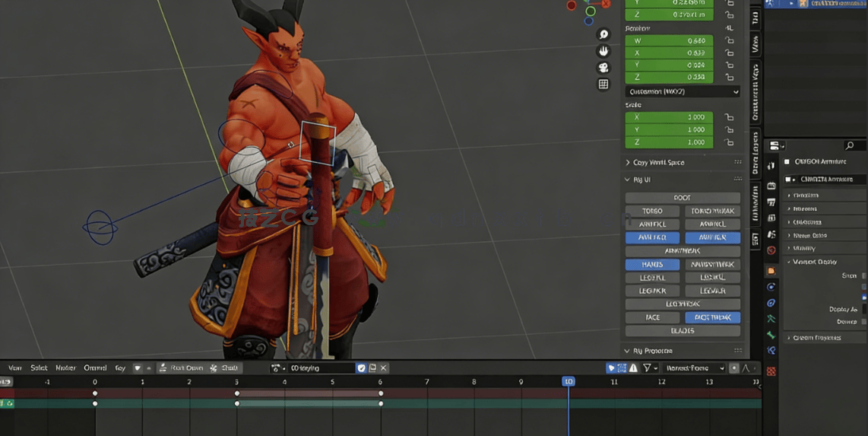Toggle lock for Scale X value
This screenshot has height=436, width=868.
(x=729, y=117)
